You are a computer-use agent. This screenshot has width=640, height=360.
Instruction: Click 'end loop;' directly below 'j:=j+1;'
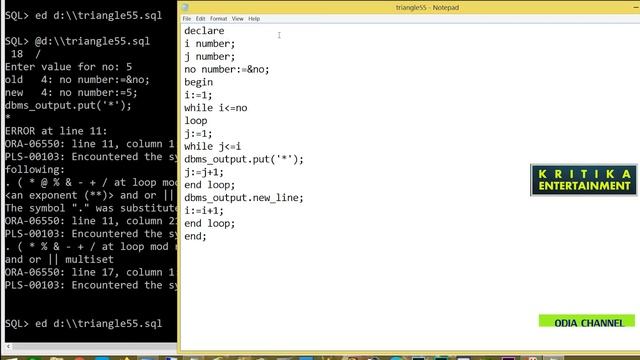209,185
